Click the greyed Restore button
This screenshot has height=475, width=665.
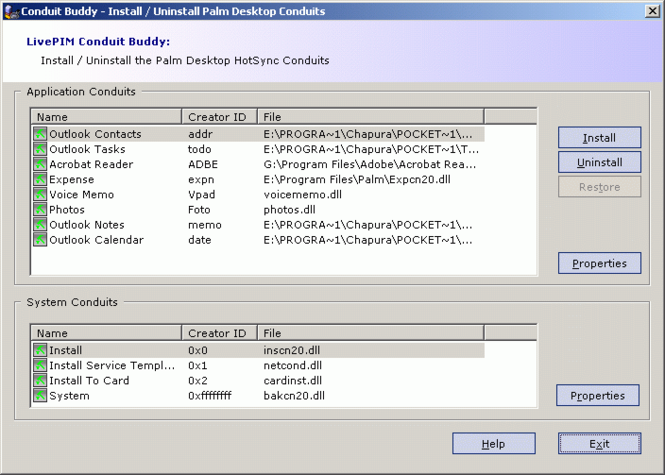point(599,187)
